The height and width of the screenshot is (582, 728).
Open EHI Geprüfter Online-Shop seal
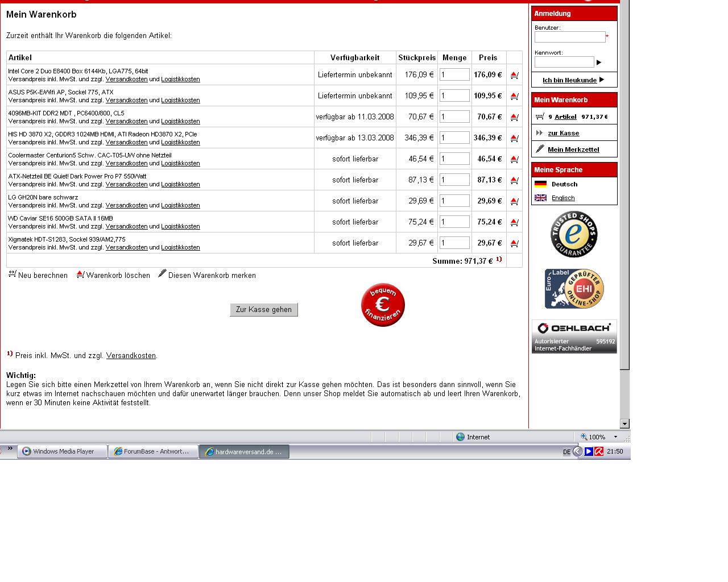pos(574,289)
